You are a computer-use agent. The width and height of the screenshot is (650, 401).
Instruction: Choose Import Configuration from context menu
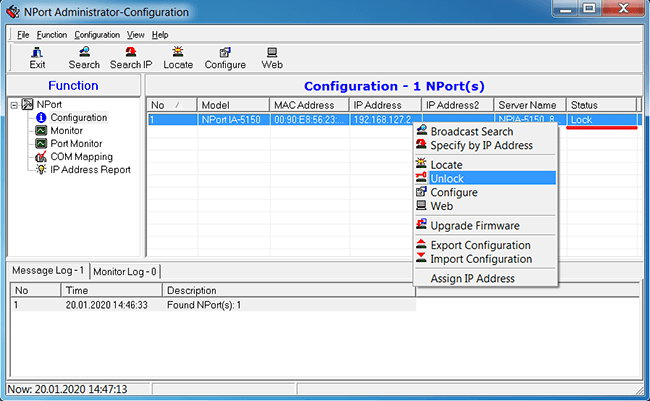click(485, 259)
